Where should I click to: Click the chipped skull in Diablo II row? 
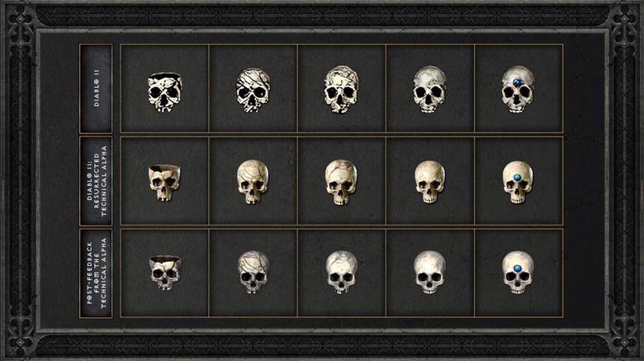coord(164,93)
